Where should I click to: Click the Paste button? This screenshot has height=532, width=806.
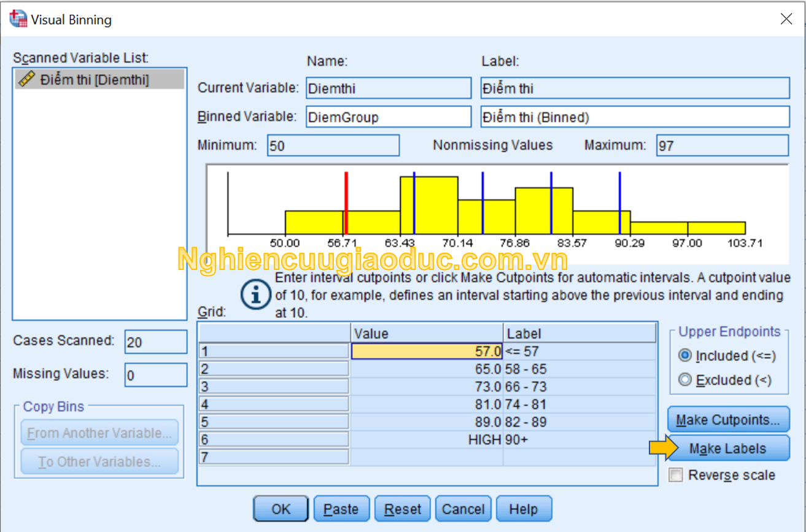[341, 509]
